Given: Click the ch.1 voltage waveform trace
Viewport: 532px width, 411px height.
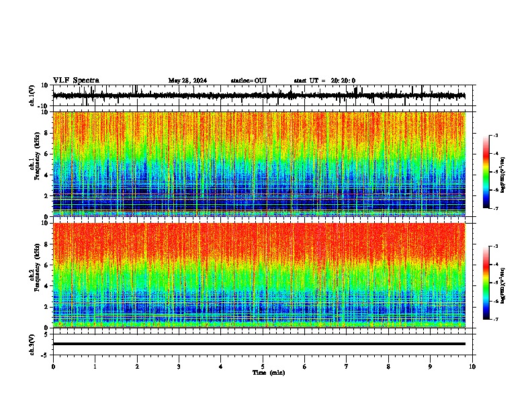Looking at the screenshot, I should pyautogui.click(x=259, y=96).
